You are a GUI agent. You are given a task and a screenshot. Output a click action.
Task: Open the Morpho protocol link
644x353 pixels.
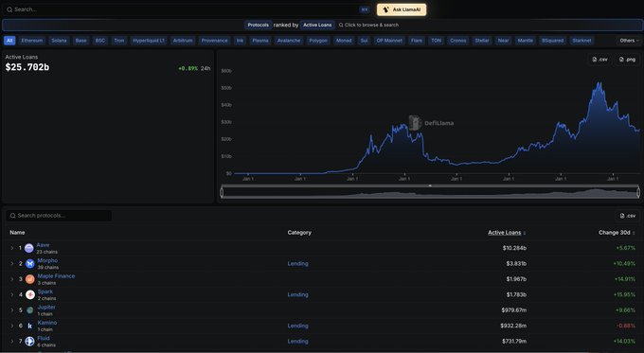pos(47,260)
